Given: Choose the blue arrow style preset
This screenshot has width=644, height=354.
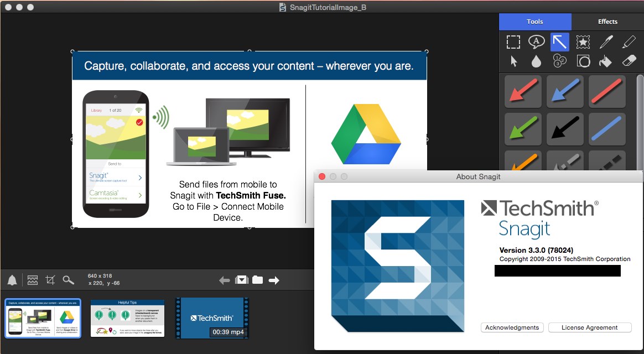Looking at the screenshot, I should tap(565, 91).
